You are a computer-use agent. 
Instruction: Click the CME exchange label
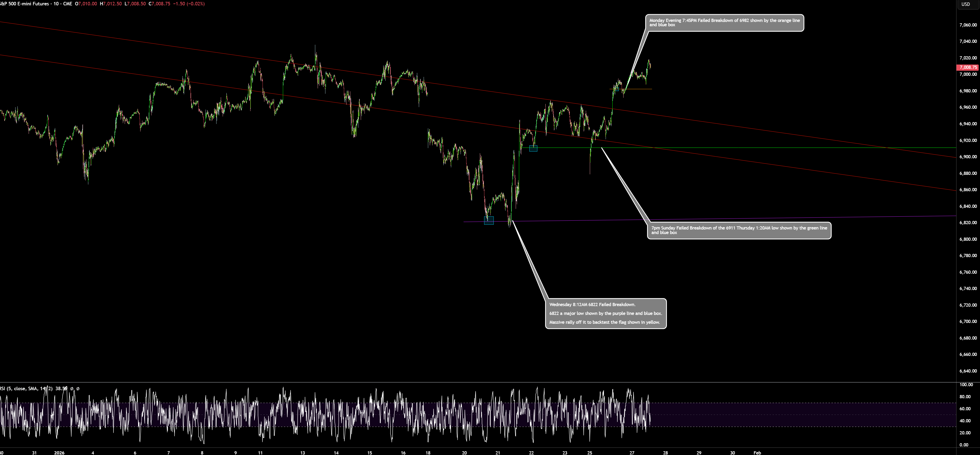coord(69,4)
